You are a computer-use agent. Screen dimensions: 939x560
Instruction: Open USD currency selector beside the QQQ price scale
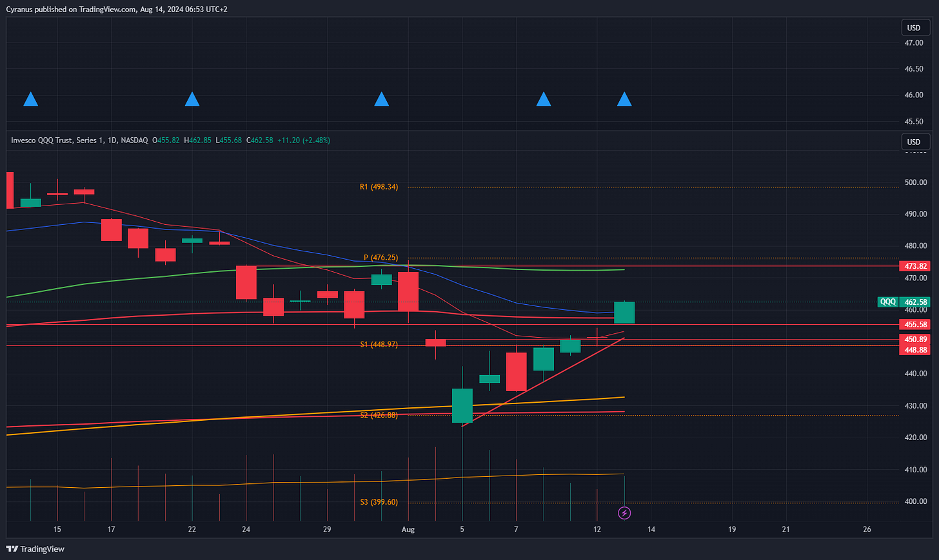tap(915, 142)
